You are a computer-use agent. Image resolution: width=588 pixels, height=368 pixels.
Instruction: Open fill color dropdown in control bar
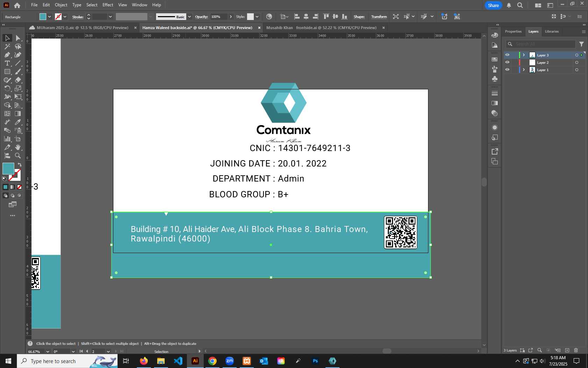click(49, 16)
